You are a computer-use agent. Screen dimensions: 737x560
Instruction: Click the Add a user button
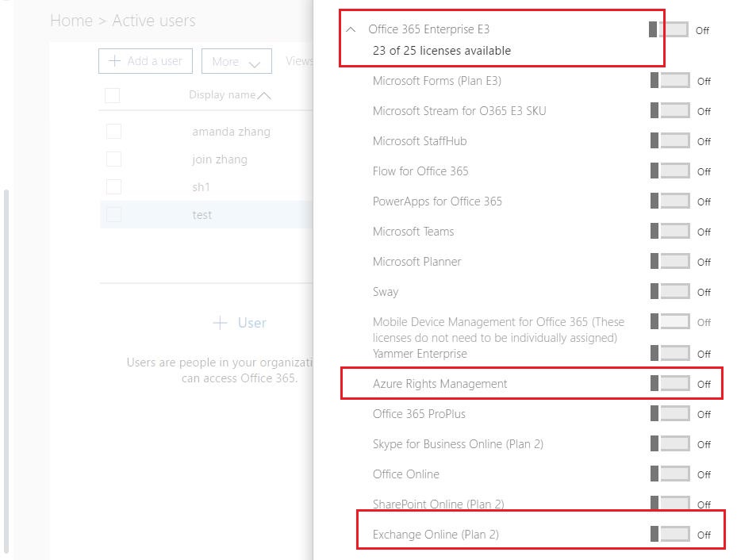[145, 61]
